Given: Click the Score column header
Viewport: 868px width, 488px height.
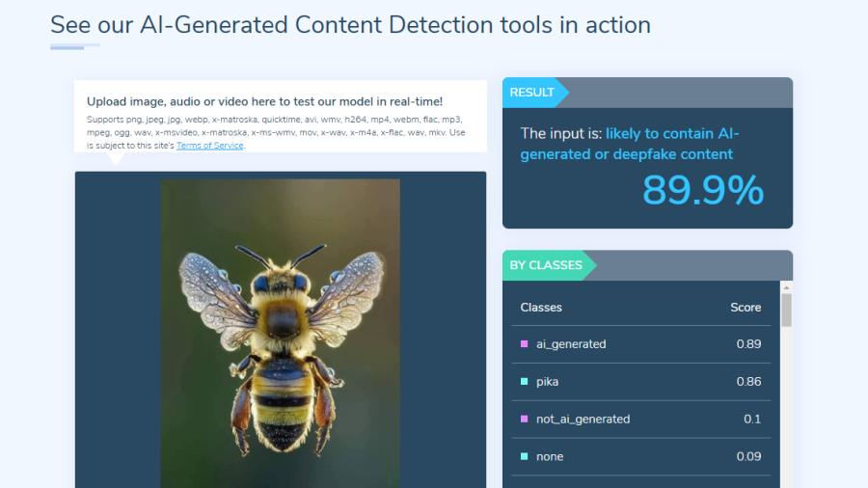Looking at the screenshot, I should 746,308.
